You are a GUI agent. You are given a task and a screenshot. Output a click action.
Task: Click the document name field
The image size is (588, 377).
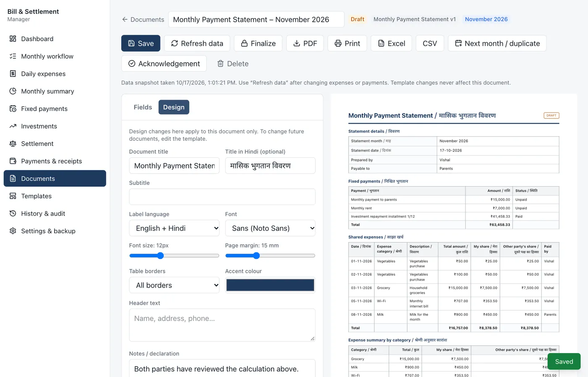click(256, 19)
